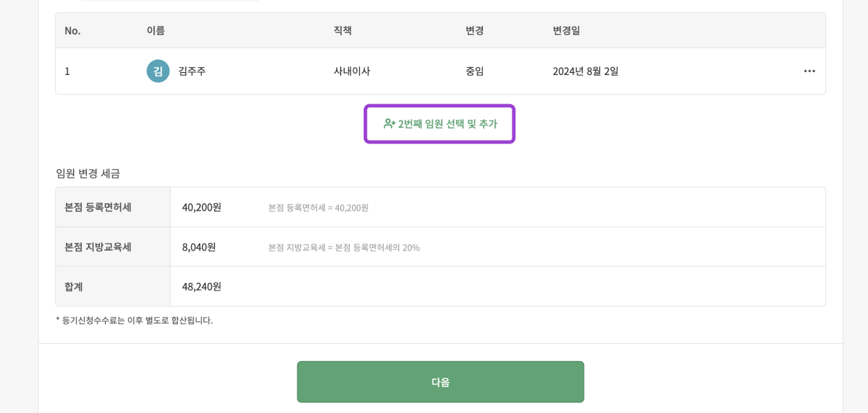Screen dimensions: 868x413
Task: Select the name 김주주 in the row
Action: (192, 71)
